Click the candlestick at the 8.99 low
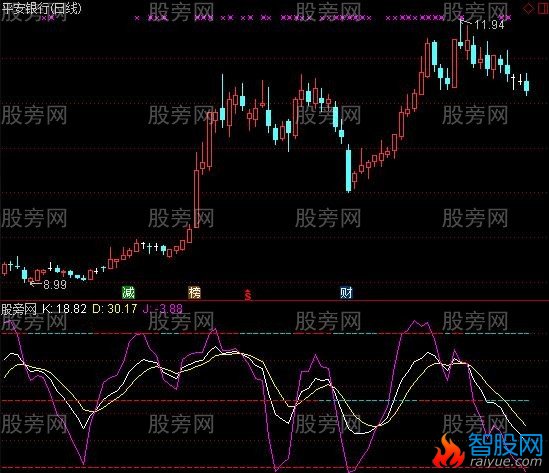 click(x=31, y=279)
